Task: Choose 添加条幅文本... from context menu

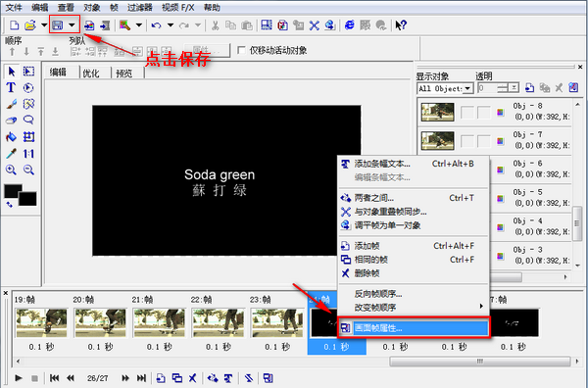Action: [414, 164]
